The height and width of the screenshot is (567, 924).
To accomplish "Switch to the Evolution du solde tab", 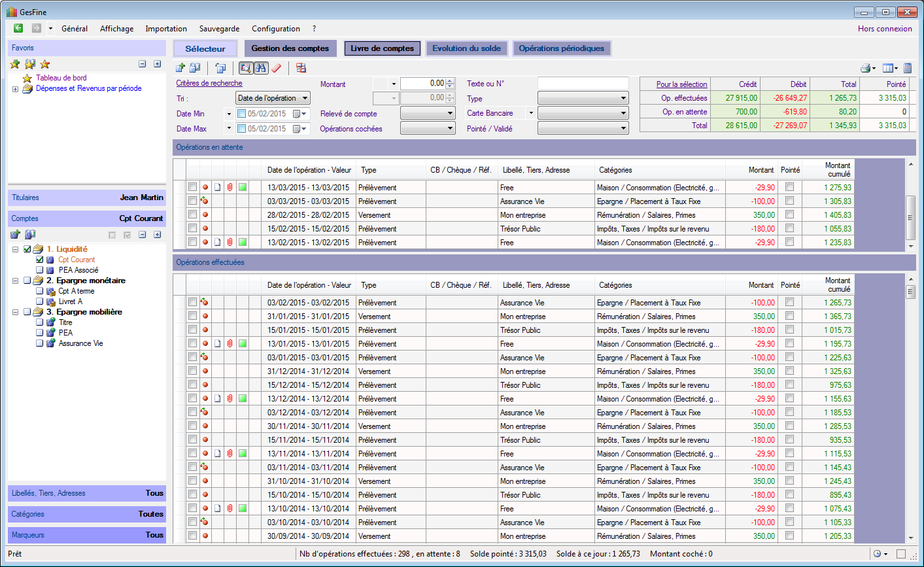I will [466, 48].
